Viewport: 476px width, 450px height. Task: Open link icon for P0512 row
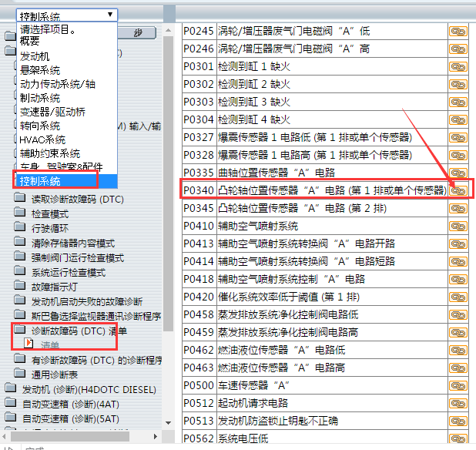tap(458, 404)
